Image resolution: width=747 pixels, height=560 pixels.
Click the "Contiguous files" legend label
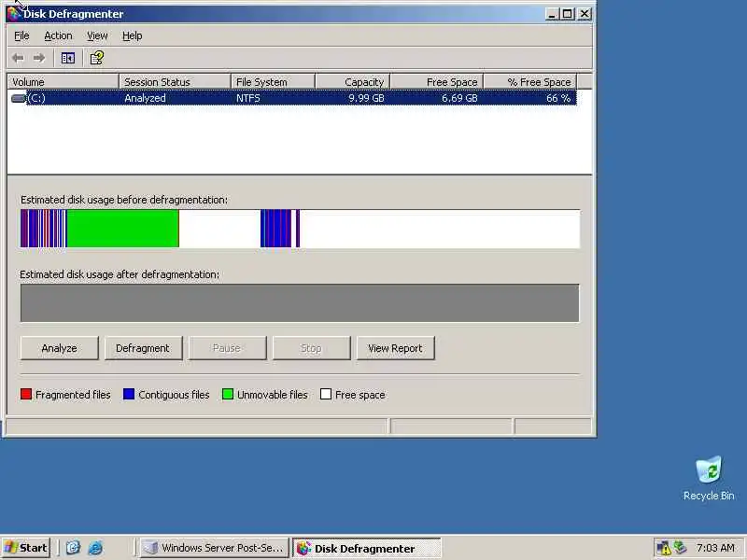tap(174, 395)
